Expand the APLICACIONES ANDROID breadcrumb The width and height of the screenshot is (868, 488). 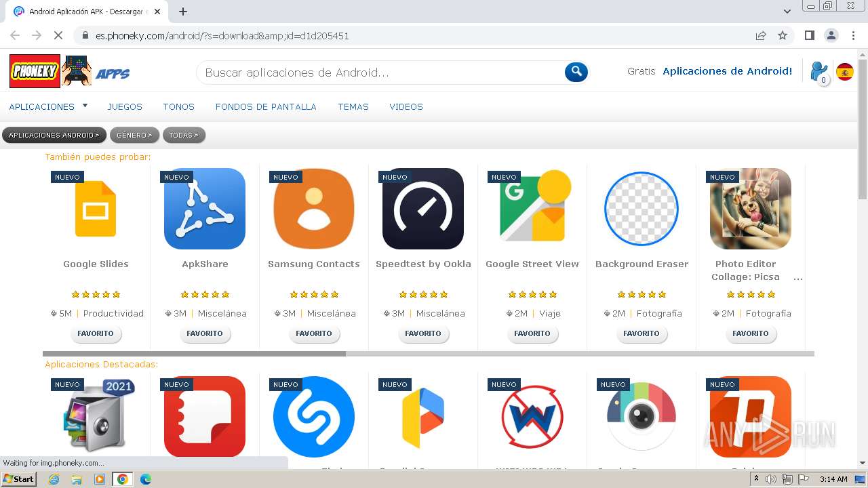[x=54, y=135]
